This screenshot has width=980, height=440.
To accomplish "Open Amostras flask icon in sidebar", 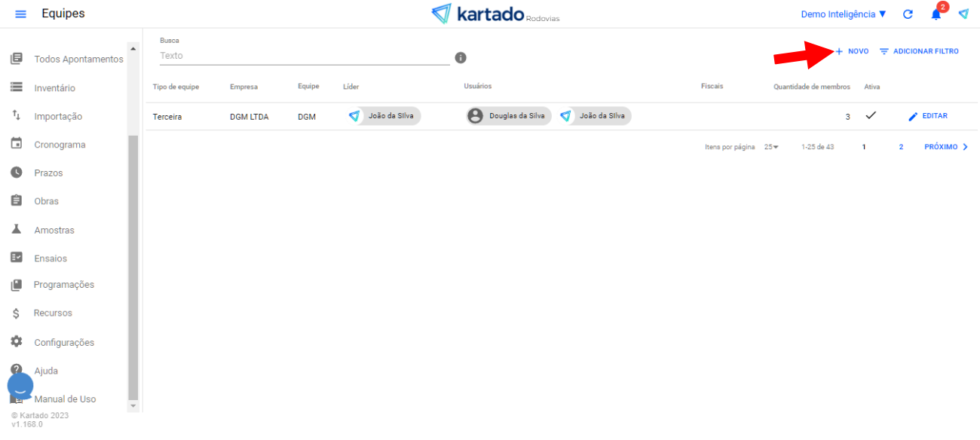I will pos(16,229).
